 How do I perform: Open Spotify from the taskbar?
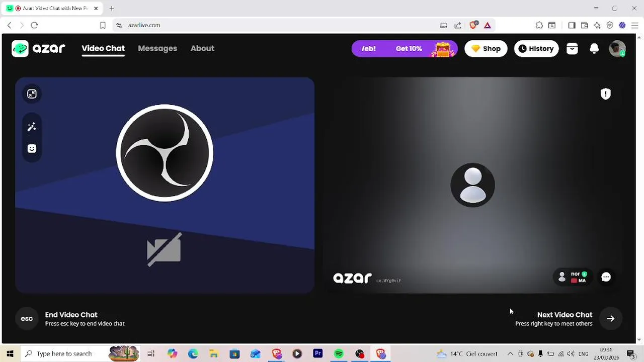[339, 353]
